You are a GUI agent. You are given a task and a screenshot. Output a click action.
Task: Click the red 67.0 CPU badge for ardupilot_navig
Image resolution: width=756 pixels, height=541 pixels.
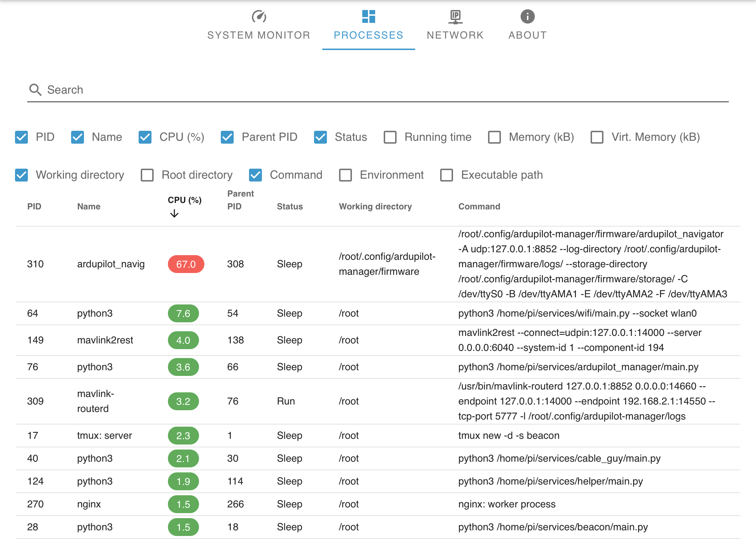[x=185, y=264]
